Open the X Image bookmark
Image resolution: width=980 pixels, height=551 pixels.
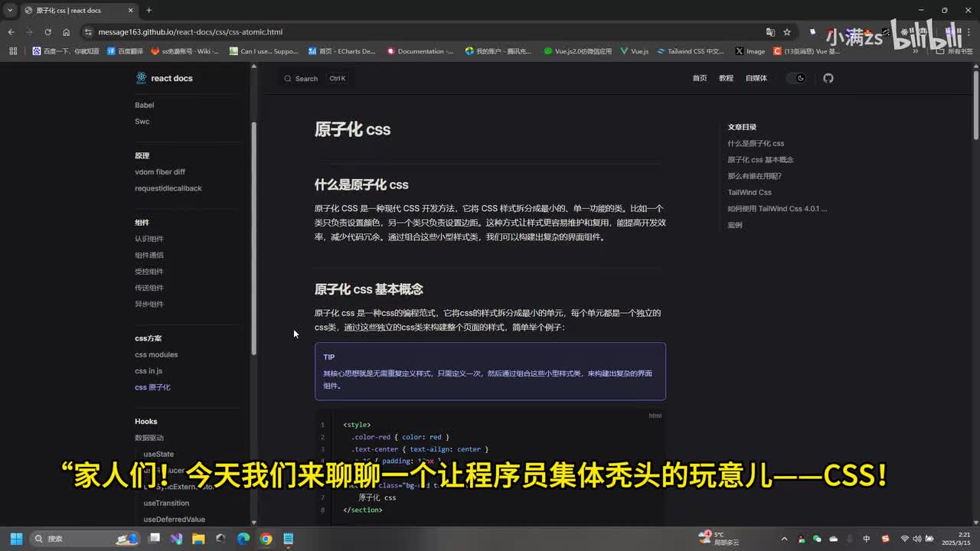750,51
